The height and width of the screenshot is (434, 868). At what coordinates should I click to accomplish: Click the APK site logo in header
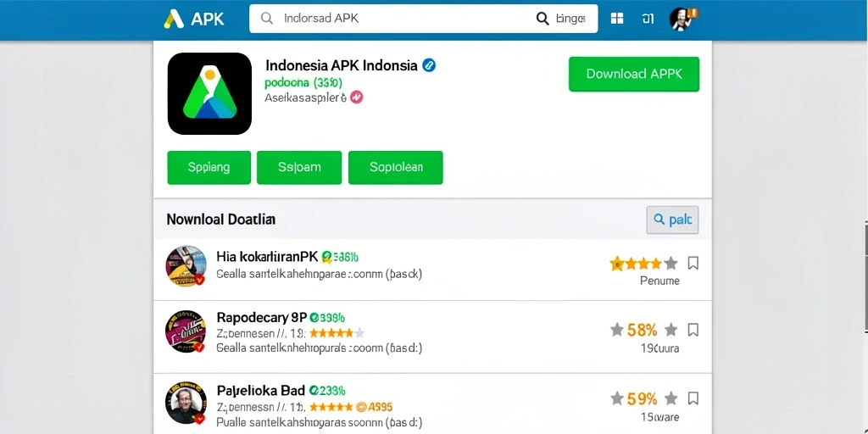(194, 19)
